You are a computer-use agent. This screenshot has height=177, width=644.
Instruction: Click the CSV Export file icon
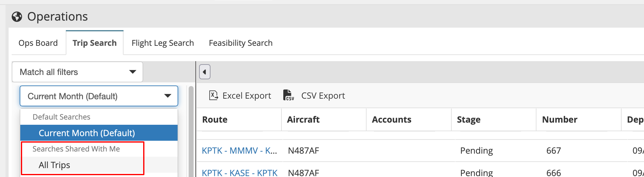(288, 96)
